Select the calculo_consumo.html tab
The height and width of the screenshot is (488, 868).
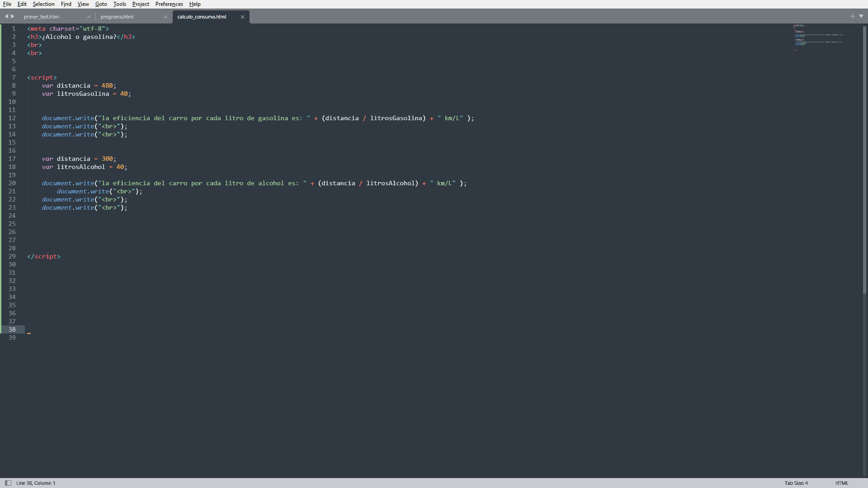coord(202,17)
